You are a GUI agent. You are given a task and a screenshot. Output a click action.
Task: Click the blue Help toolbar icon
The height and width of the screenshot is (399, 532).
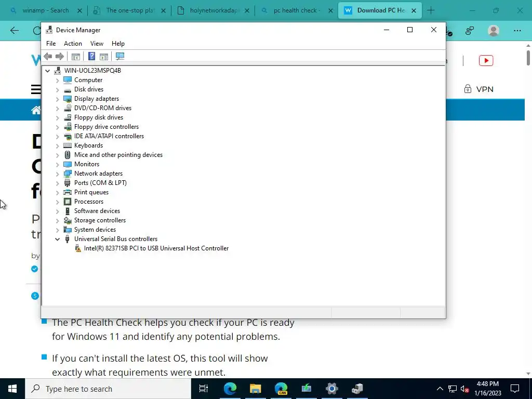click(x=91, y=56)
